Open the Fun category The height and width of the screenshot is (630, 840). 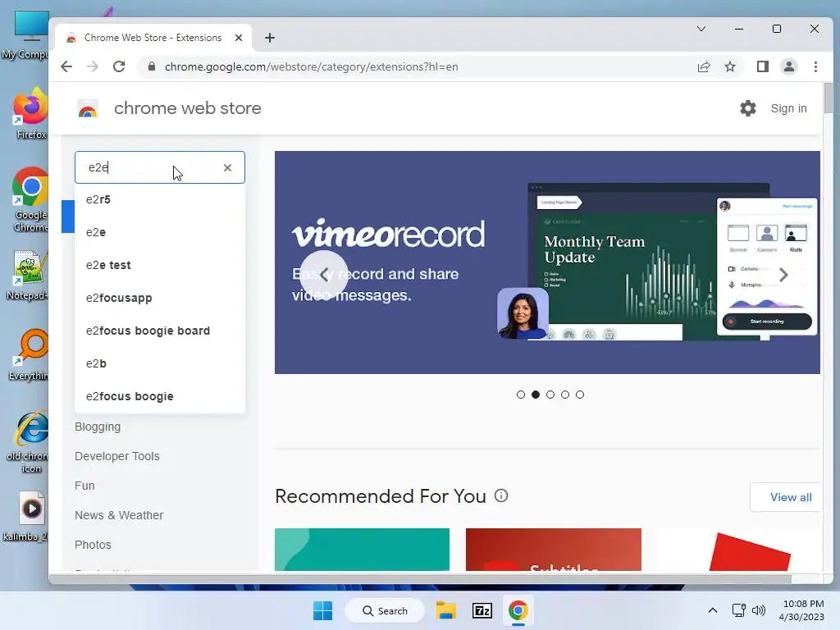pyautogui.click(x=84, y=486)
